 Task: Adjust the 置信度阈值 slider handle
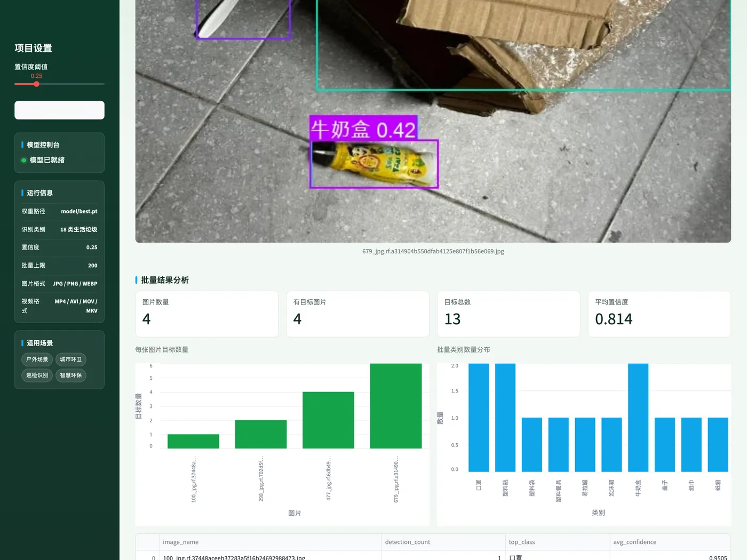[x=36, y=84]
